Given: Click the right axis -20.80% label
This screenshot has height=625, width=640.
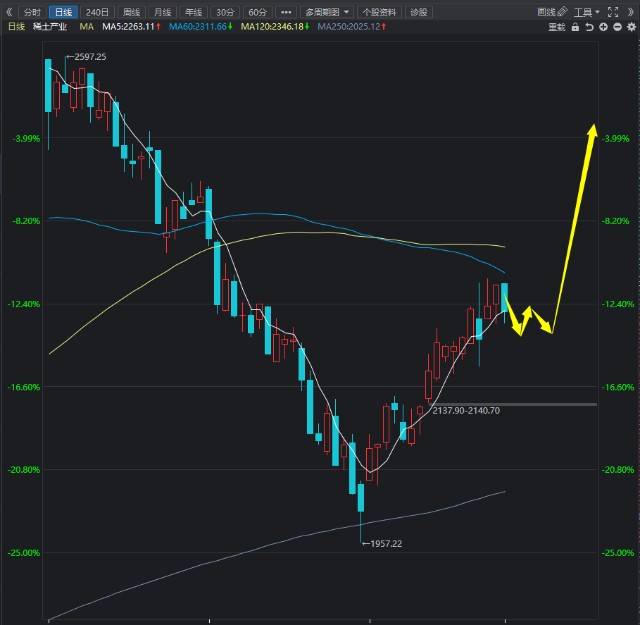Looking at the screenshot, I should tap(618, 470).
